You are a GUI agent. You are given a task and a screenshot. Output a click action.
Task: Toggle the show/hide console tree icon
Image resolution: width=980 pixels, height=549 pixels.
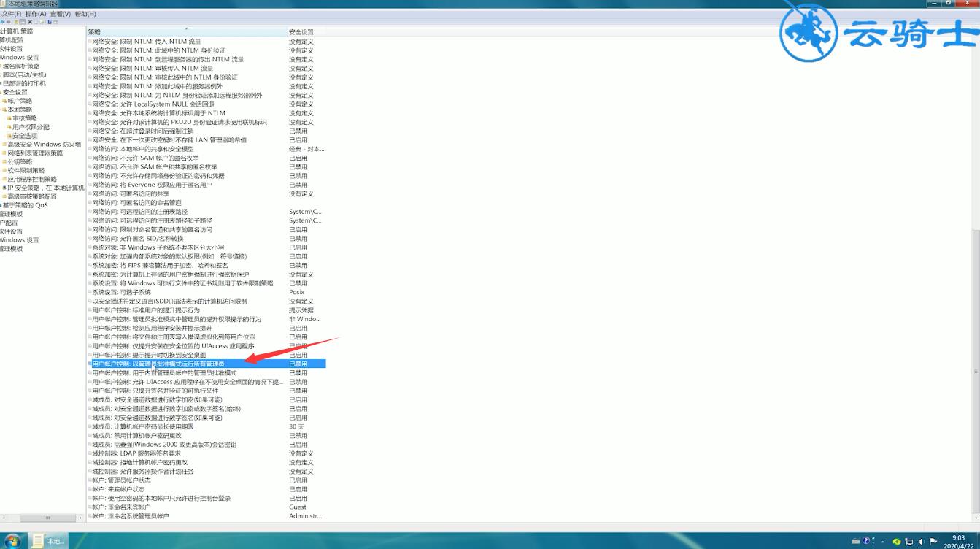click(x=23, y=22)
